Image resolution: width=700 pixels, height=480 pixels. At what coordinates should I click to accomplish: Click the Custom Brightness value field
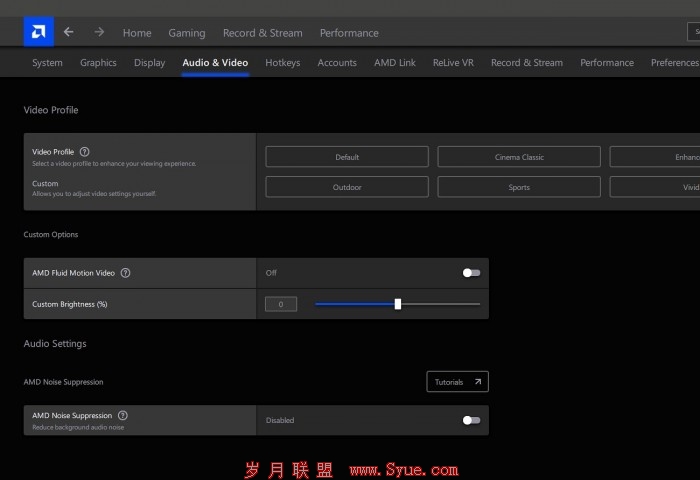(x=281, y=304)
